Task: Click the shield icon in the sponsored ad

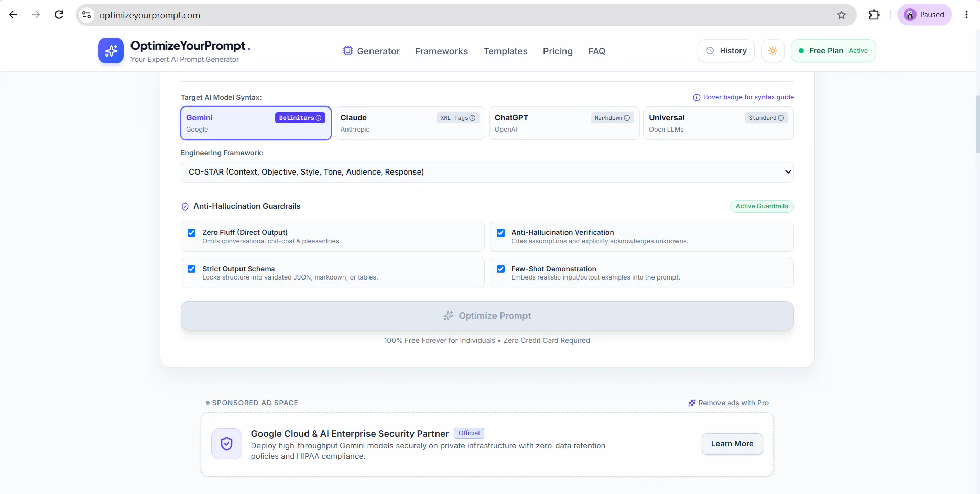Action: coord(227,444)
